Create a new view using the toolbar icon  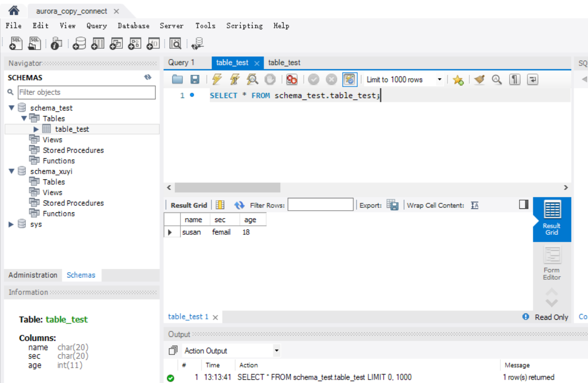[116, 43]
